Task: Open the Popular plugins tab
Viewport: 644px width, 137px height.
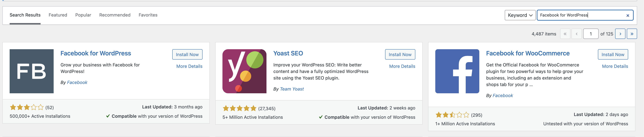Action: (83, 15)
